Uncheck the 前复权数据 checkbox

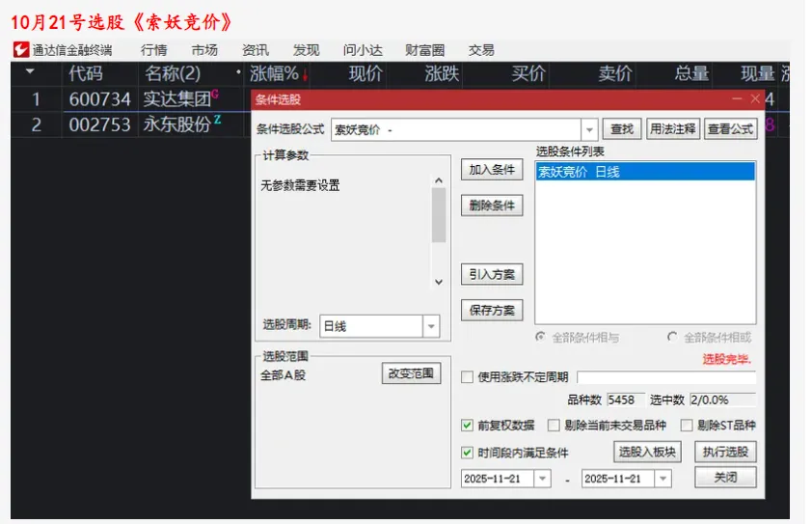click(468, 426)
